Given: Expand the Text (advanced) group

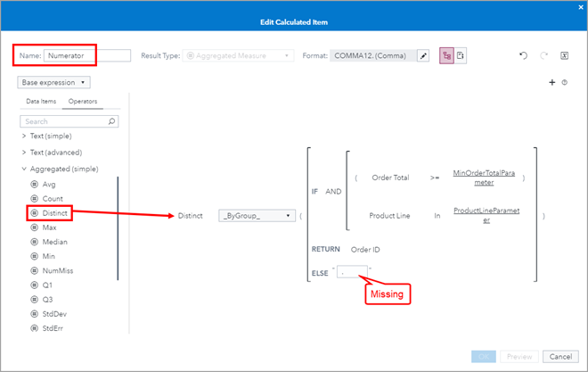Looking at the screenshot, I should pos(24,153).
